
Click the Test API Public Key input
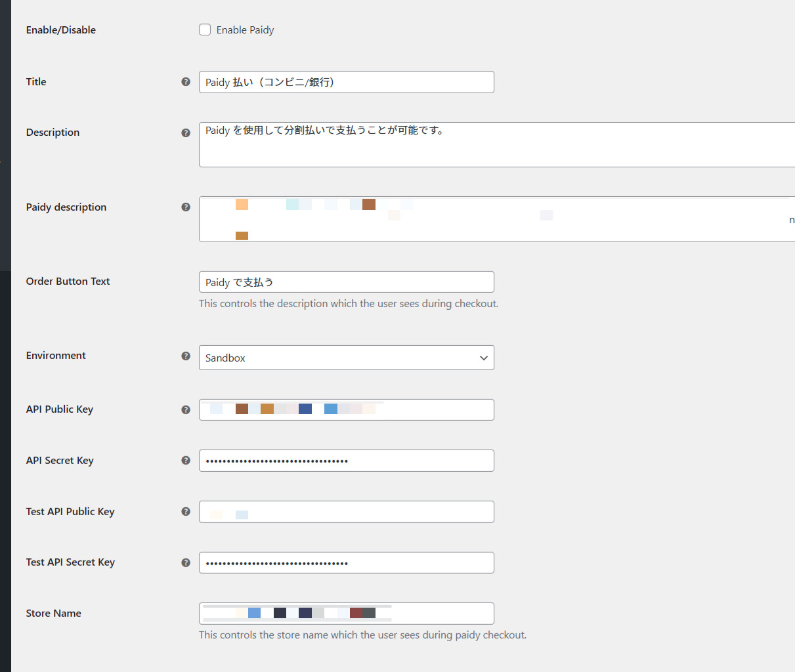pyautogui.click(x=347, y=512)
